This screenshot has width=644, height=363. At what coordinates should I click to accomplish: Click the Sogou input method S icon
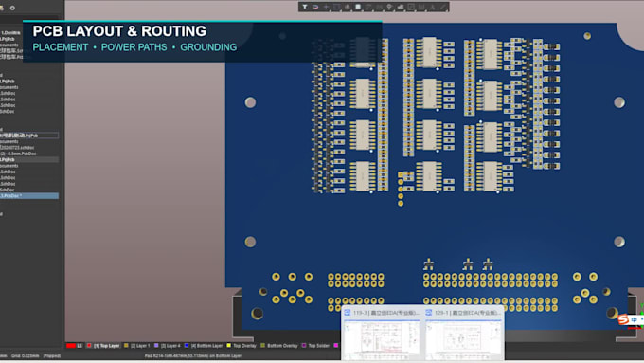[623, 319]
